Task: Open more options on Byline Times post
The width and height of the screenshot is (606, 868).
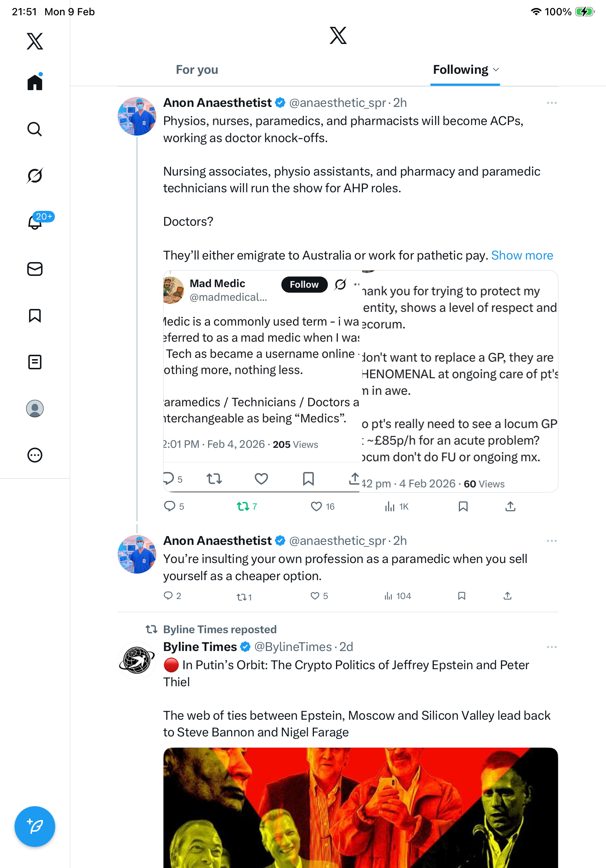Action: [551, 647]
